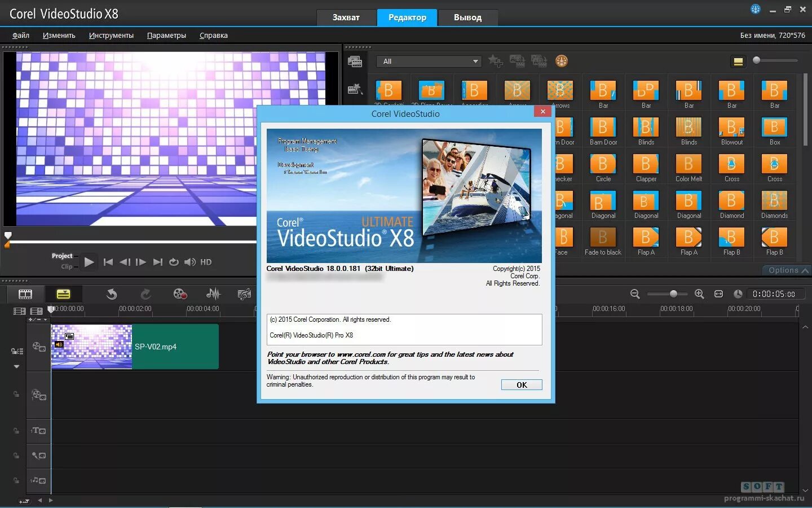Open the Track Manager icon at the timeline bottom
Viewport: 812px width, 508px height.
24,501
